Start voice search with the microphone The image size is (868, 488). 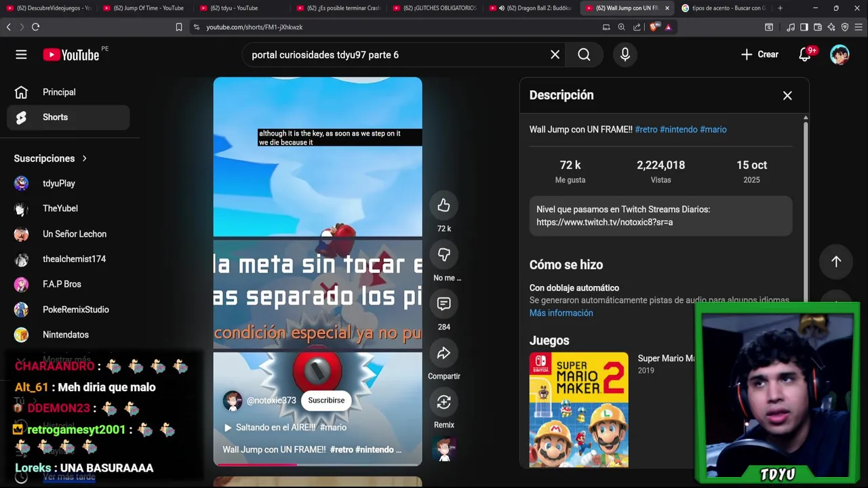click(625, 55)
